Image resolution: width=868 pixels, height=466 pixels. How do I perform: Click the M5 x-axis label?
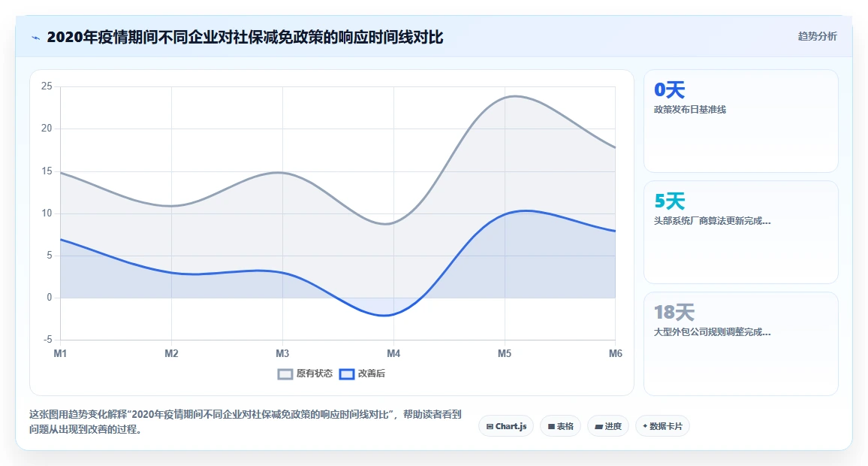[x=505, y=353]
